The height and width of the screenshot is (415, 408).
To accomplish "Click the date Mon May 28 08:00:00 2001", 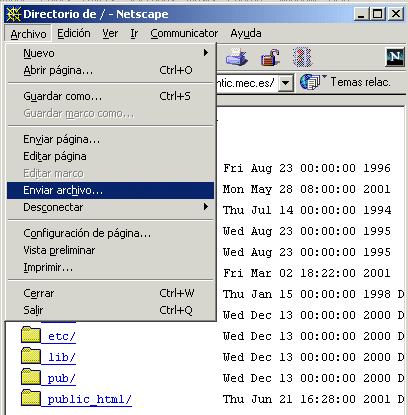I will pos(307,189).
